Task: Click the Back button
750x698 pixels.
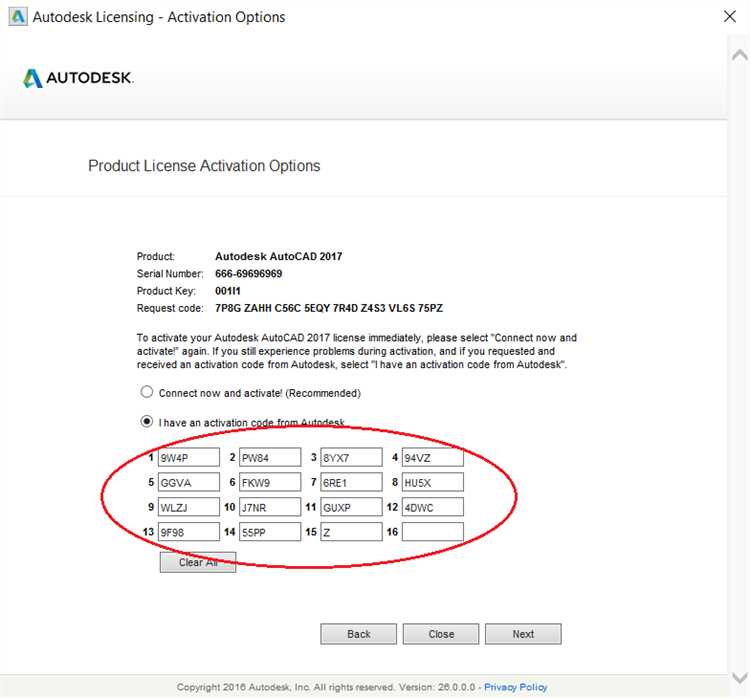Action: coord(359,634)
